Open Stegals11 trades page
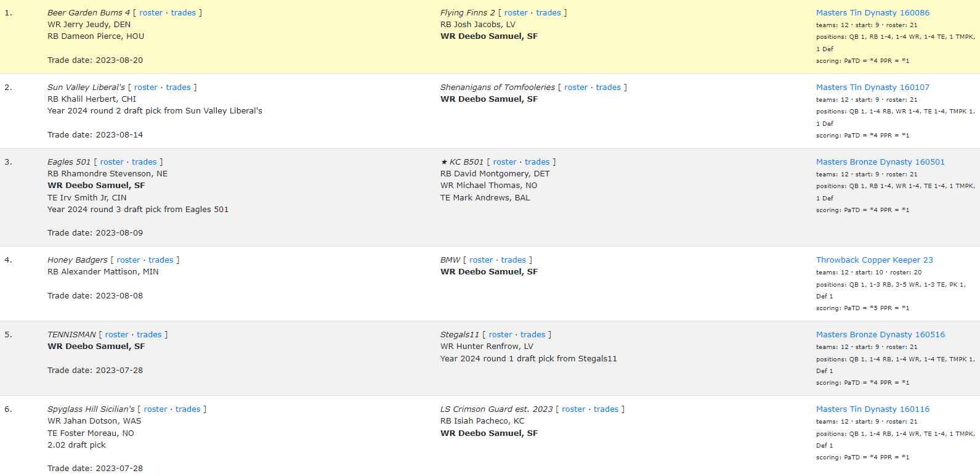Image resolution: width=980 pixels, height=476 pixels. (533, 334)
